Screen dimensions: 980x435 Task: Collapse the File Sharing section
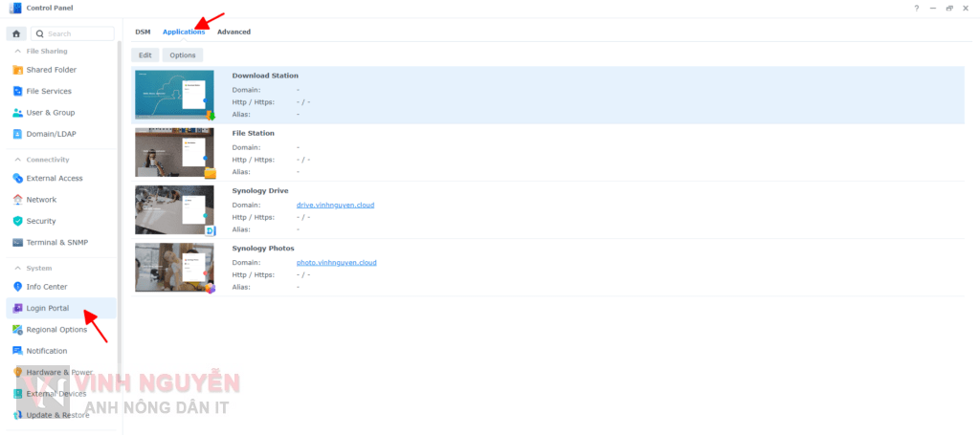coord(16,51)
